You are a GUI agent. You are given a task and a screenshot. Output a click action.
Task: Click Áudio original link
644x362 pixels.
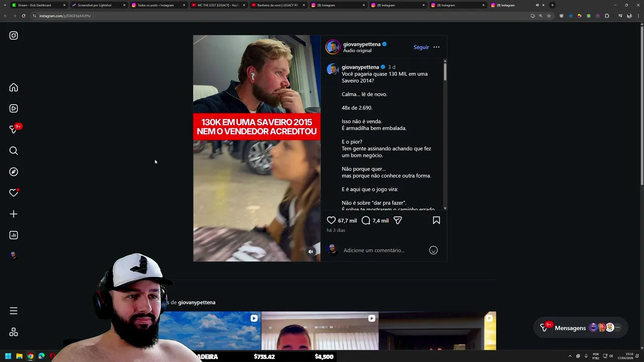coord(357,51)
